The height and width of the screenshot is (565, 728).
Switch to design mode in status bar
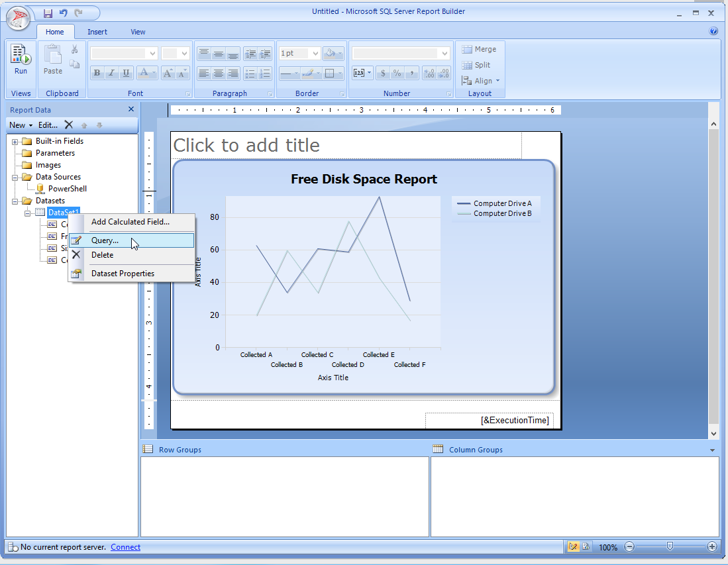coord(573,547)
